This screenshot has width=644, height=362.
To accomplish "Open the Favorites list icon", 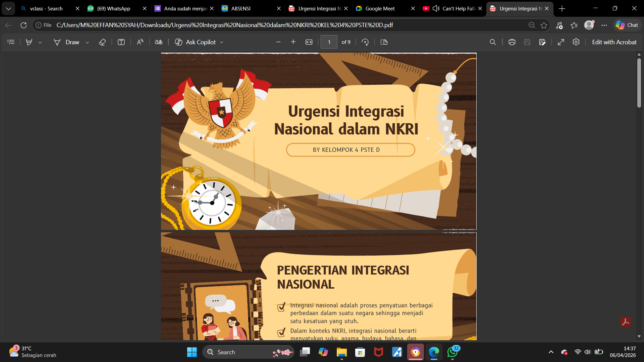I will [574, 25].
